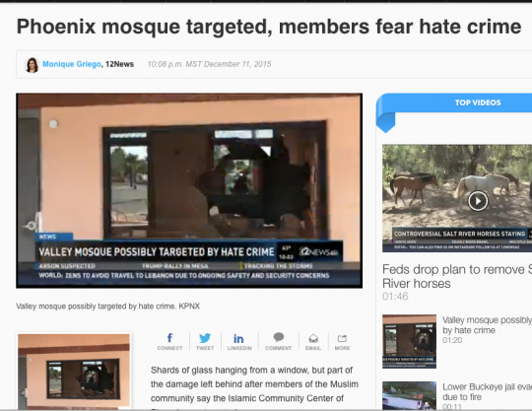Share article via Twitter Tweet icon

click(205, 341)
